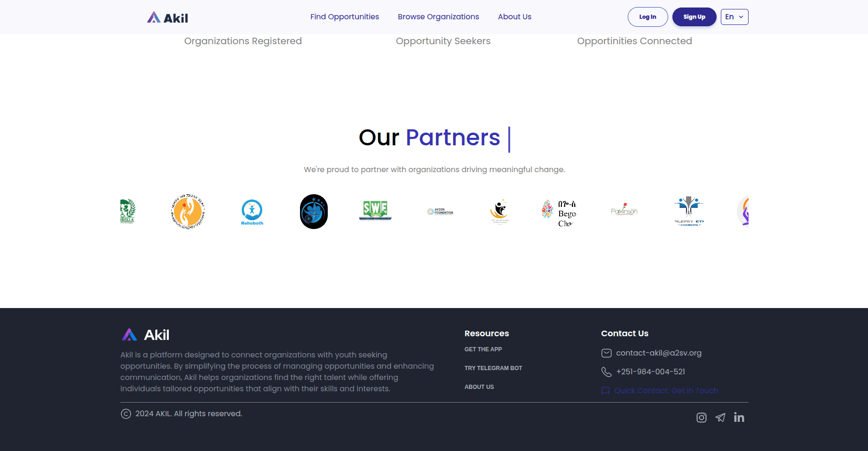Viewport: 868px width, 451px height.
Task: Select the green SWE partner logo
Action: tap(375, 210)
